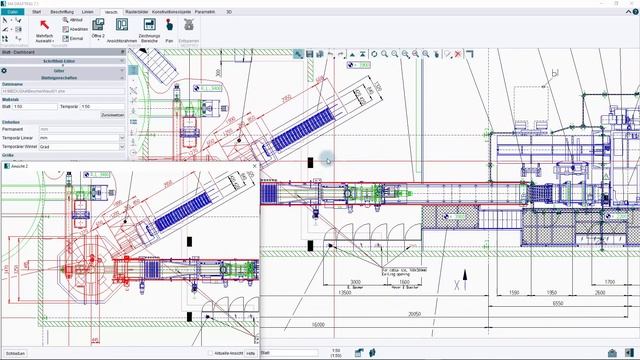Screen dimensions: 640x360
Task: Expand the Schriftfeld Editor section
Action: 62,61
